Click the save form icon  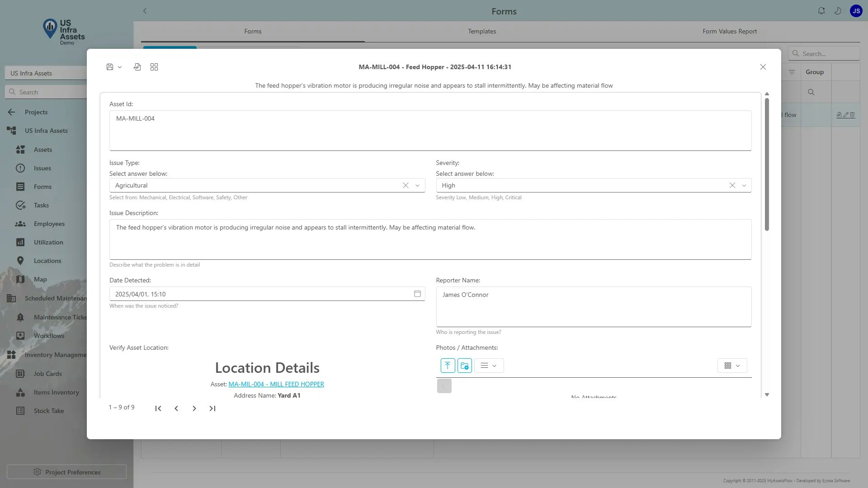coord(109,67)
